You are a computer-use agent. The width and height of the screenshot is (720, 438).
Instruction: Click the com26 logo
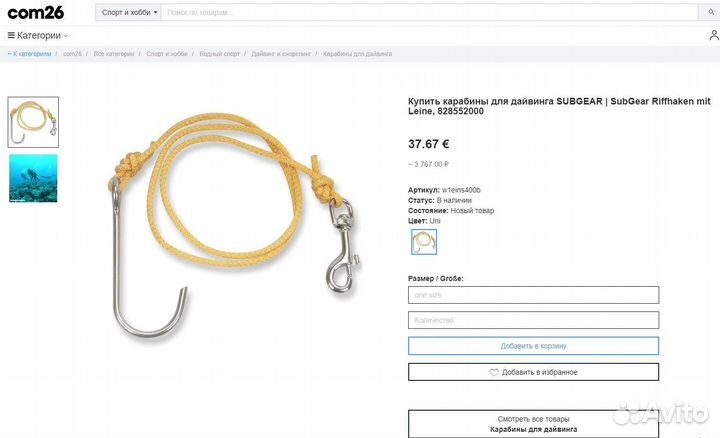pos(35,12)
